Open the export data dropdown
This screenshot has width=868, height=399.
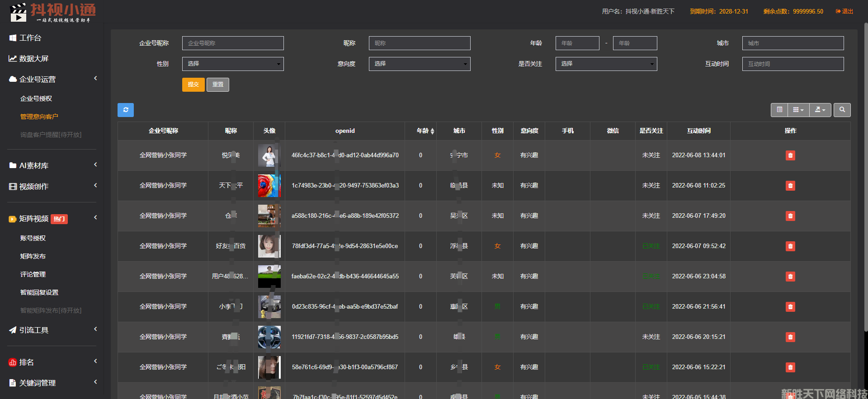pos(820,110)
